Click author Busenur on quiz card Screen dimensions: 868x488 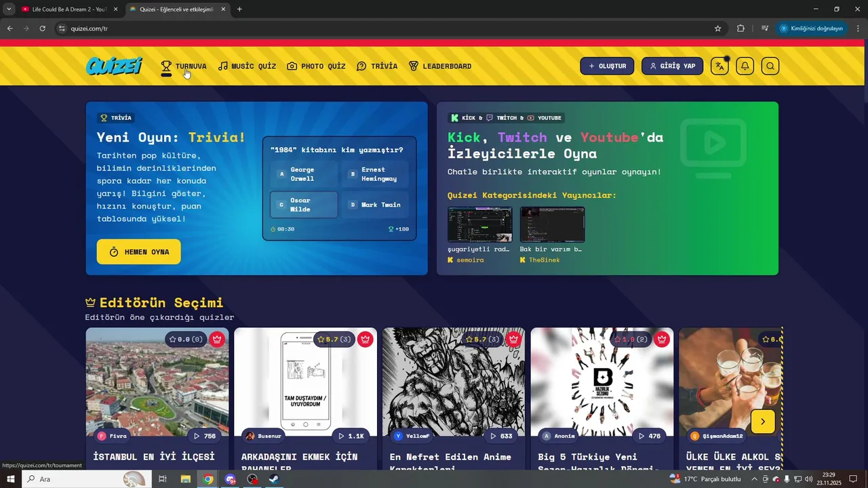pos(264,436)
